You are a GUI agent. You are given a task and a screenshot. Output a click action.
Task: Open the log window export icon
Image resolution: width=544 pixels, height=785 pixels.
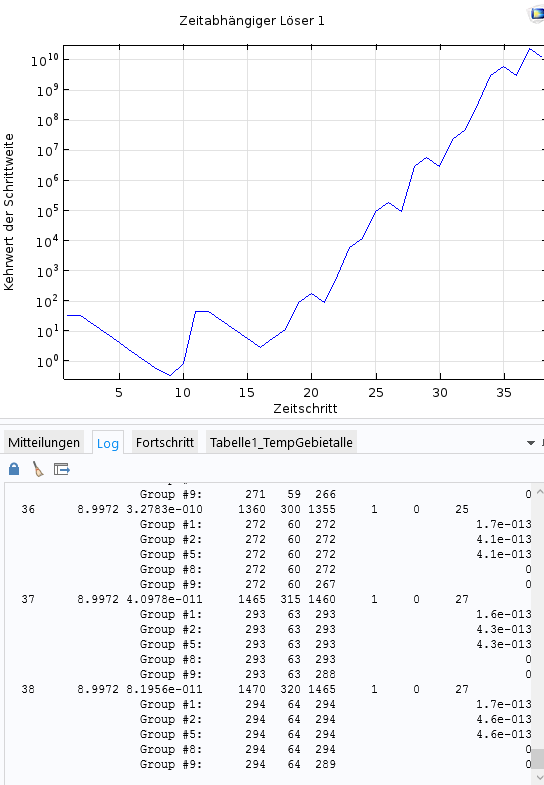62,469
